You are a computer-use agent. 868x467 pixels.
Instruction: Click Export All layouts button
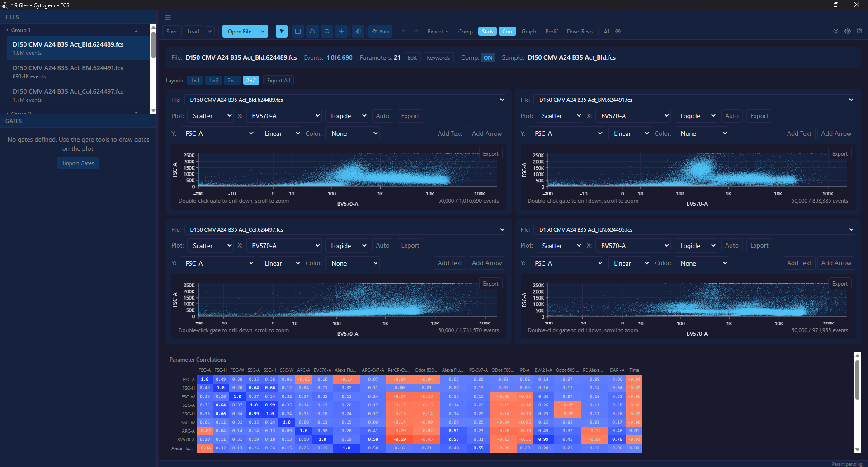[278, 81]
